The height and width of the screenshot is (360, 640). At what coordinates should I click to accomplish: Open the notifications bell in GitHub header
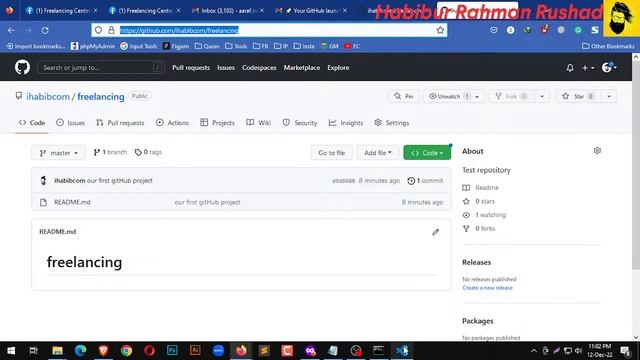570,68
